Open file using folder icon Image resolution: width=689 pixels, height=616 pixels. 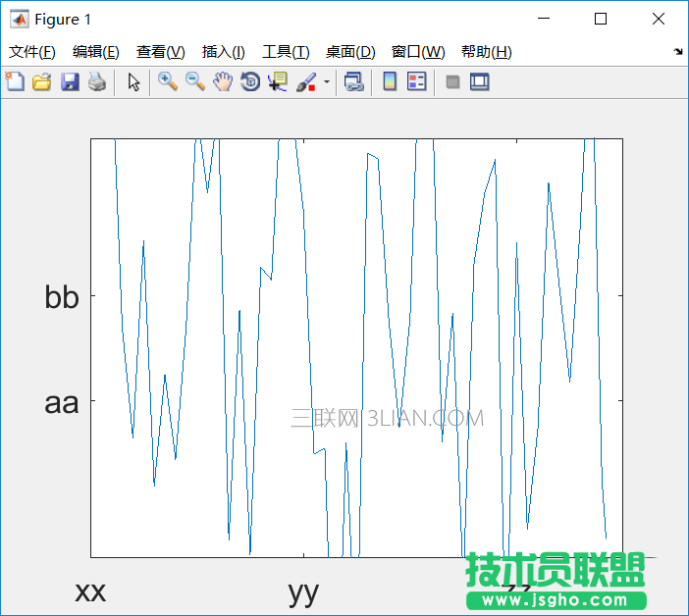[42, 81]
